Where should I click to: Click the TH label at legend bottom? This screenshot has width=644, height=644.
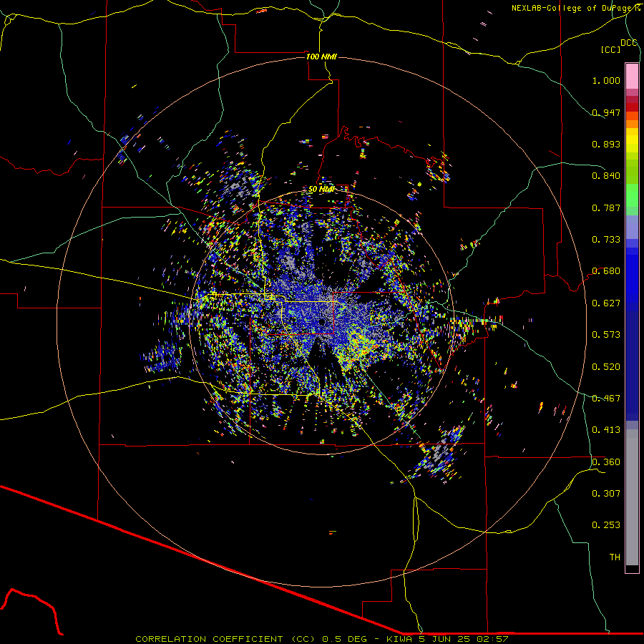pyautogui.click(x=615, y=557)
